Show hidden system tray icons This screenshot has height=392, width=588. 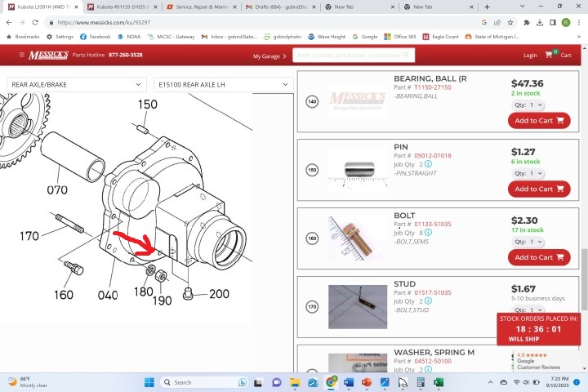point(490,382)
